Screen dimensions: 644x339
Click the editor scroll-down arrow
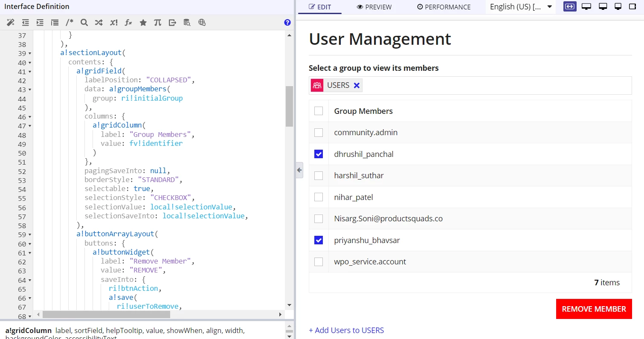tap(290, 305)
